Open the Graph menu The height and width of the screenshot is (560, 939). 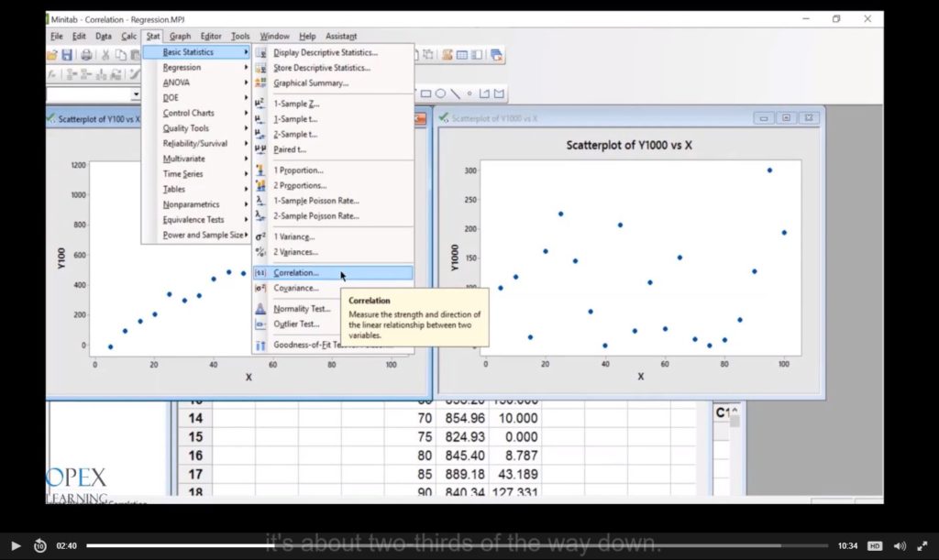click(180, 37)
